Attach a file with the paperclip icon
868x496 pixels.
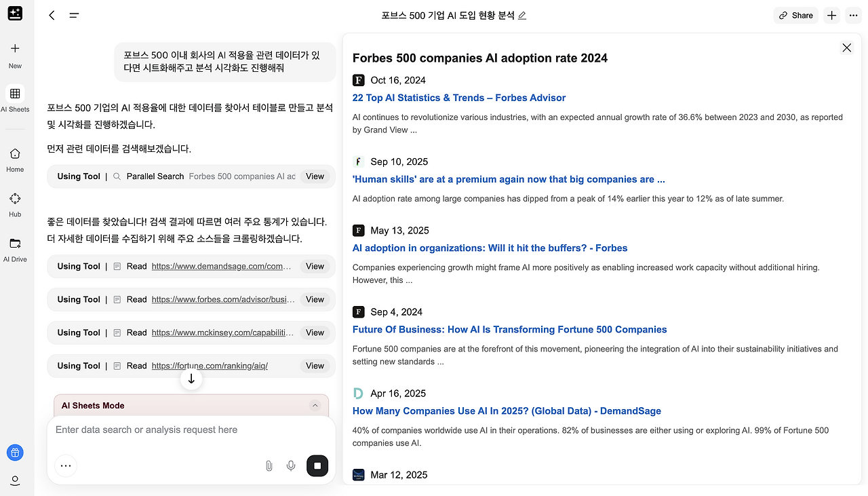pos(269,466)
